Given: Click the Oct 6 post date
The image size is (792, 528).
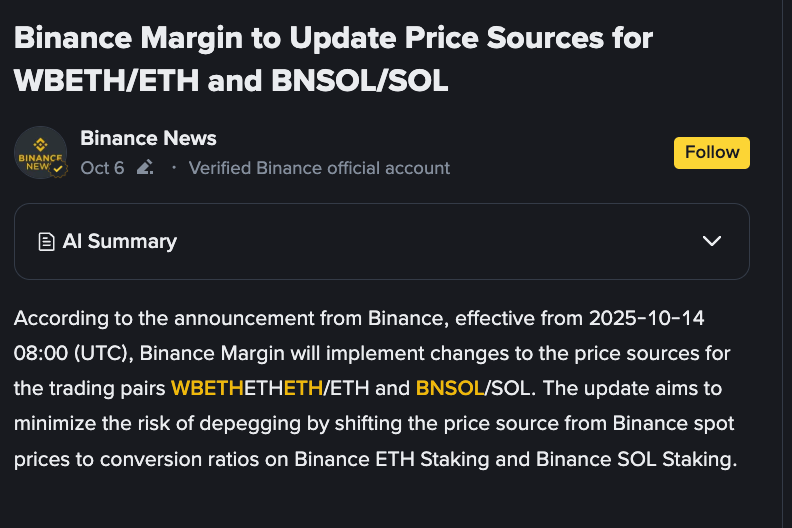Looking at the screenshot, I should click(102, 167).
